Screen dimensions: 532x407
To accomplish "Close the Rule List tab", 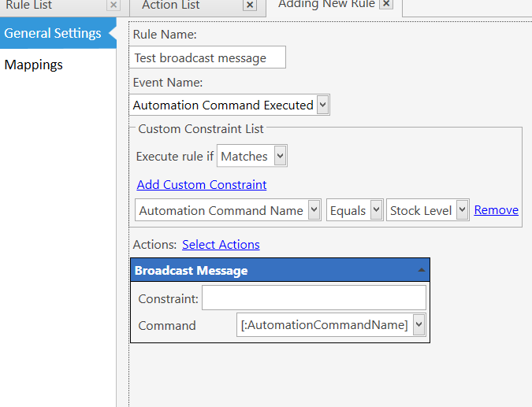I will [113, 5].
